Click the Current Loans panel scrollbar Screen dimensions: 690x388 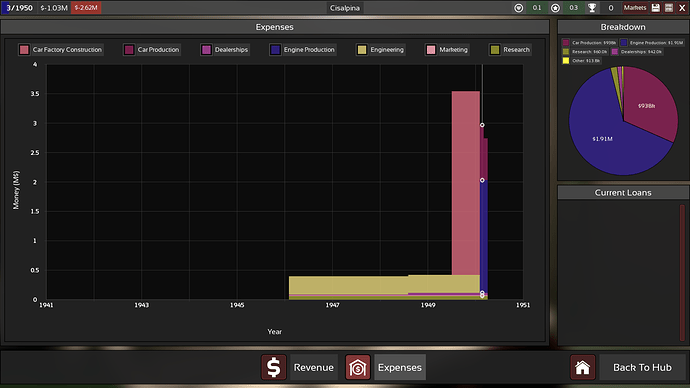pyautogui.click(x=682, y=273)
